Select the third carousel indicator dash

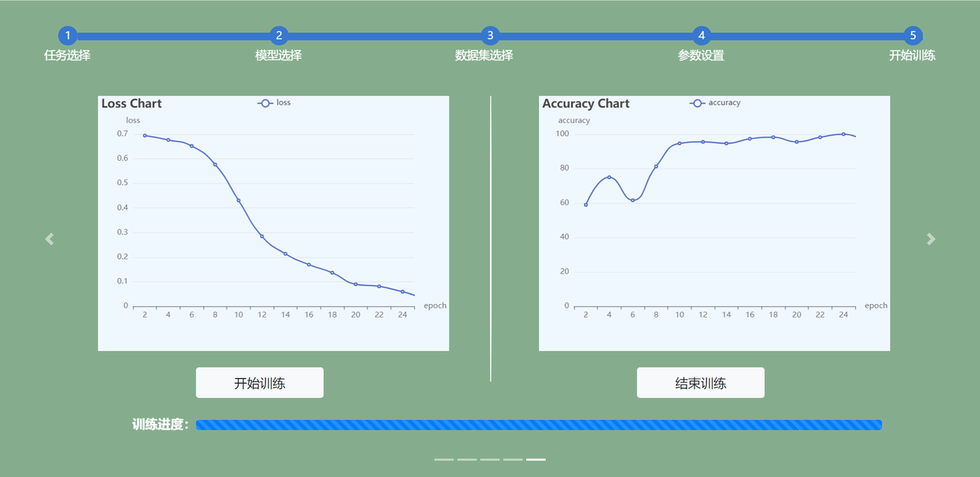(490, 459)
